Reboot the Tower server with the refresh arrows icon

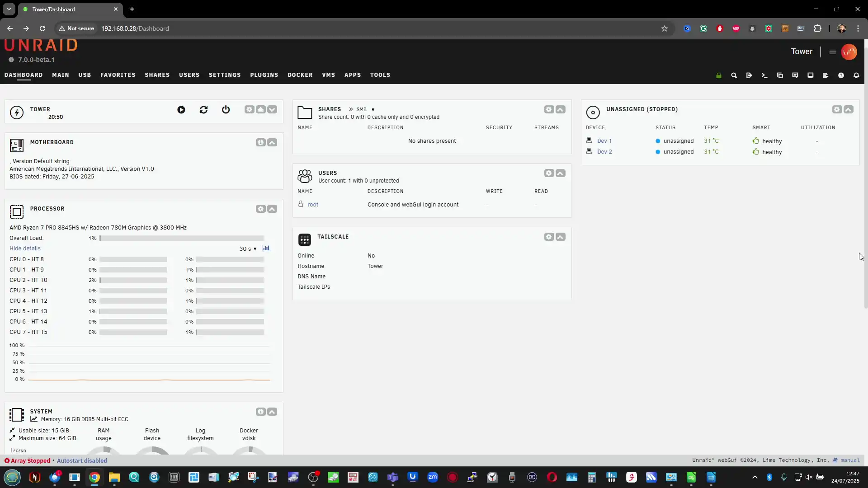tap(203, 110)
